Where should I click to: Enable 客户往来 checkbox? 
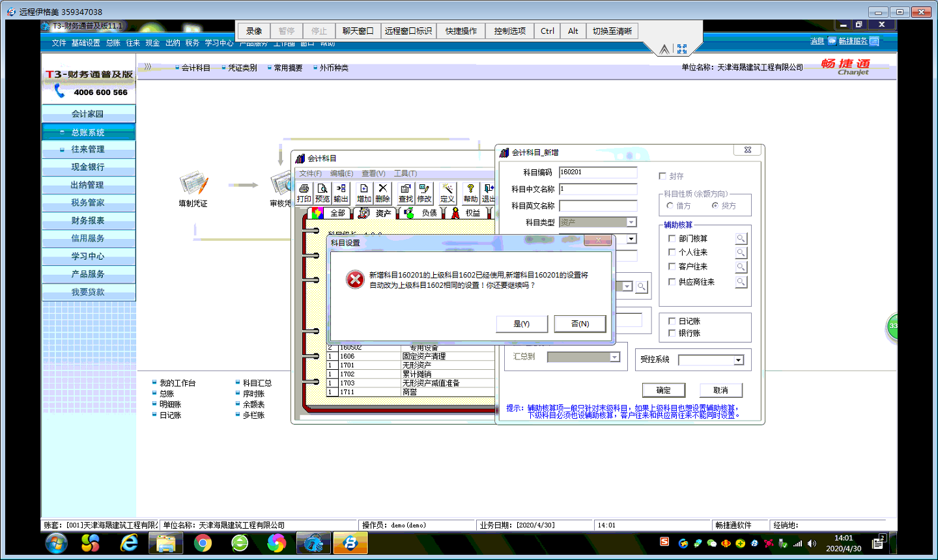[672, 266]
